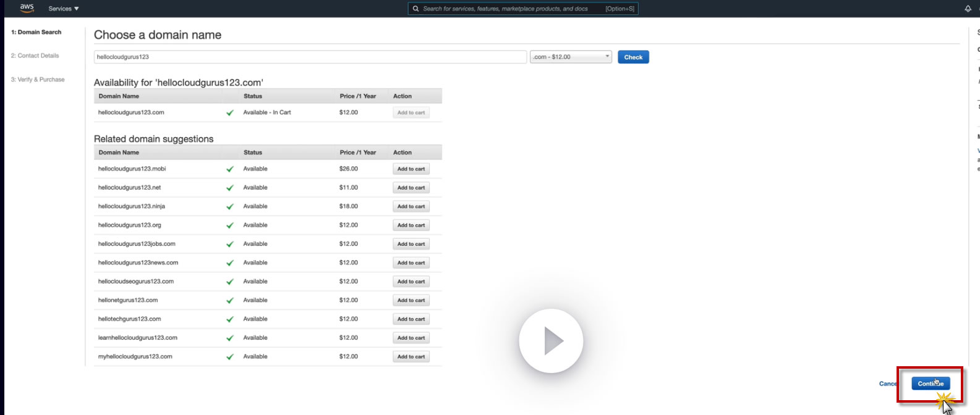The height and width of the screenshot is (415, 980).
Task: Click green checkmark for hellocloudgurus123.org
Action: pos(230,225)
